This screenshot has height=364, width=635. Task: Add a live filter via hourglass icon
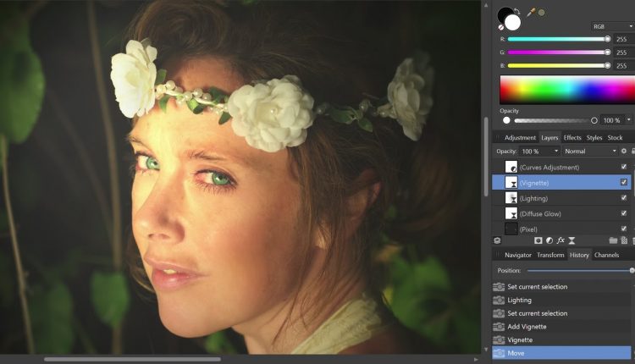571,240
